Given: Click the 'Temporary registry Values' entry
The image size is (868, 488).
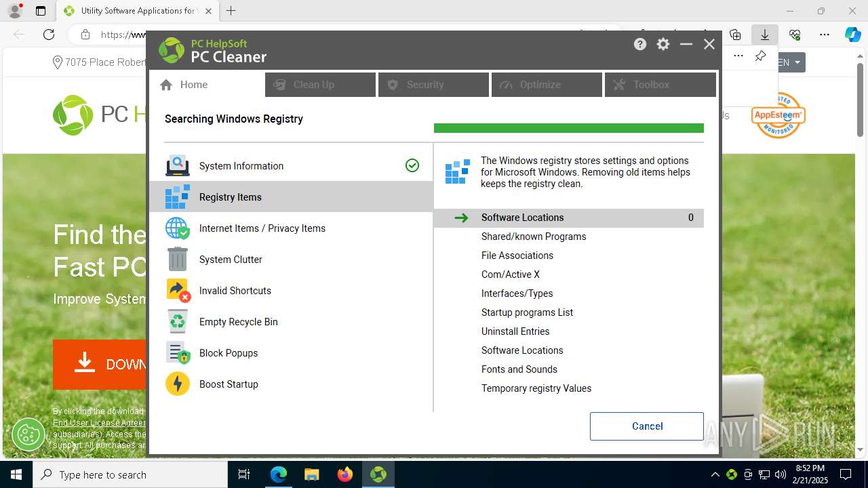Looking at the screenshot, I should click(x=536, y=388).
